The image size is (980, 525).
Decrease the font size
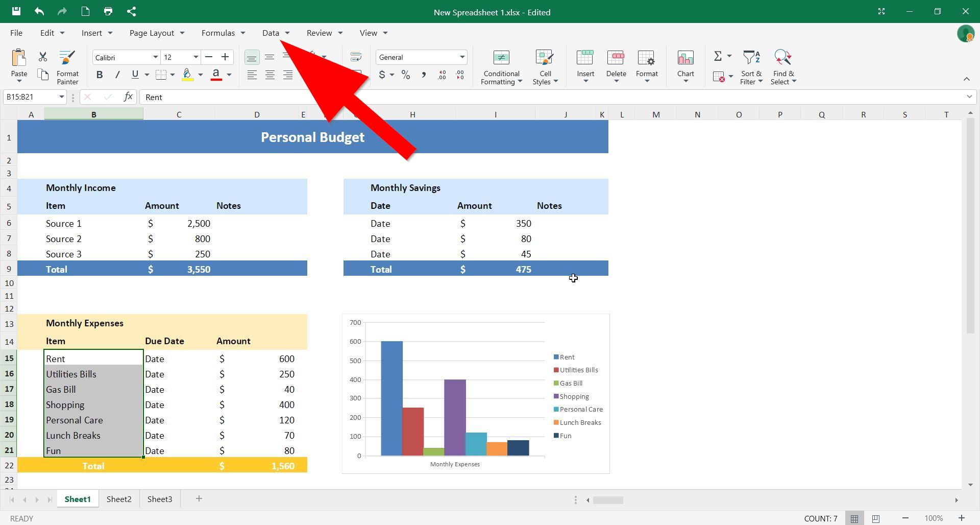pyautogui.click(x=208, y=57)
